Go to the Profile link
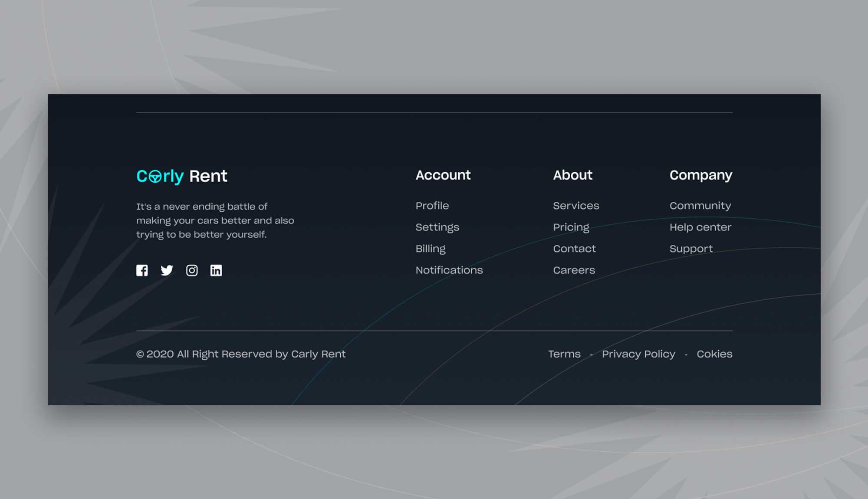Image resolution: width=868 pixels, height=499 pixels. tap(432, 206)
